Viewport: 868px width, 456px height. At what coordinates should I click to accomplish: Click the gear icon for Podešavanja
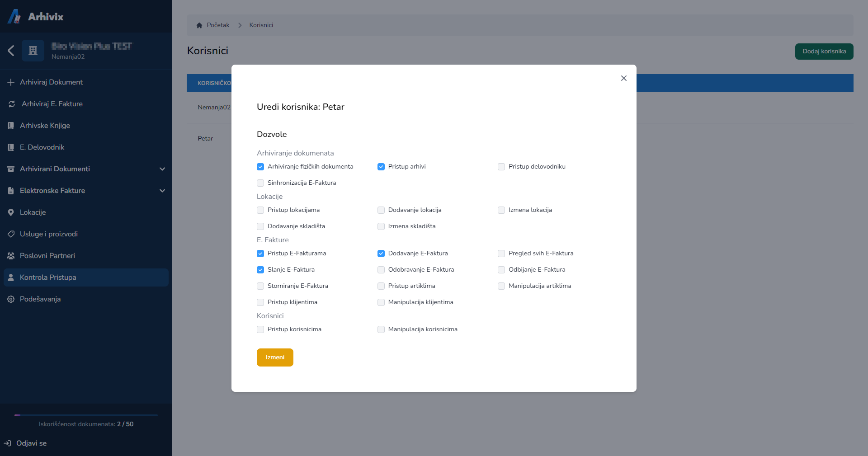pos(11,299)
